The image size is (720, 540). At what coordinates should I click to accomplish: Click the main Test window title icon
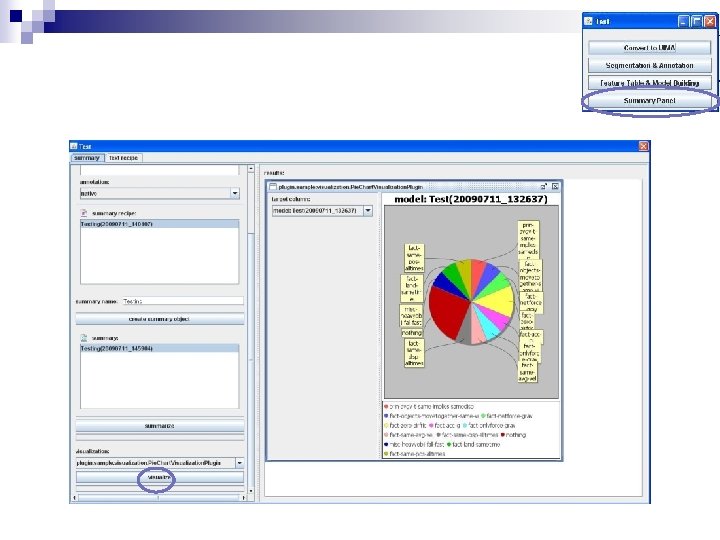(73, 146)
